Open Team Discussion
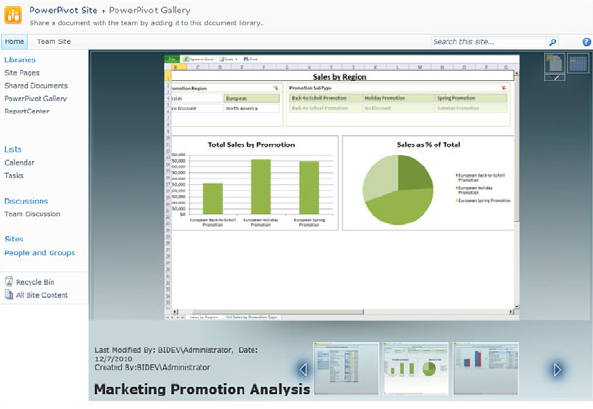Screen dimensions: 593x409 pos(32,214)
